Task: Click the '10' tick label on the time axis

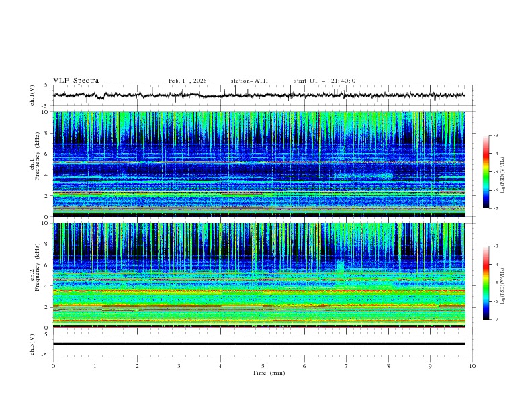Action: [472, 366]
